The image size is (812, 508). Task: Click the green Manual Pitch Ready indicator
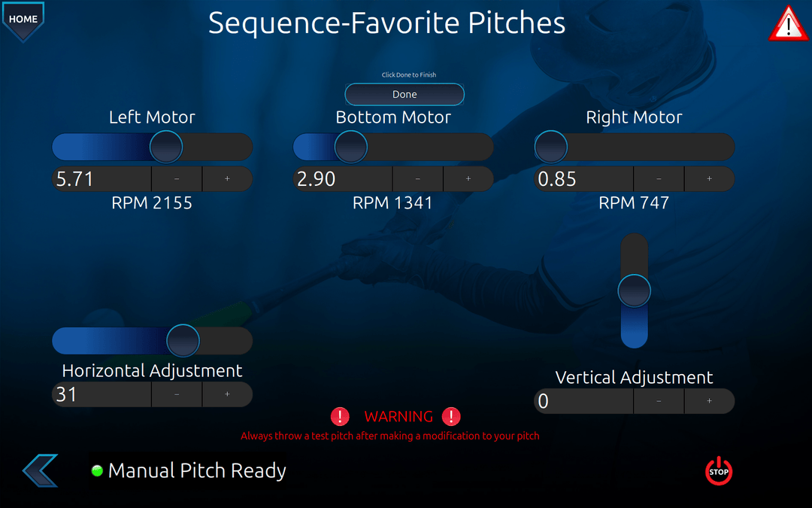(97, 471)
